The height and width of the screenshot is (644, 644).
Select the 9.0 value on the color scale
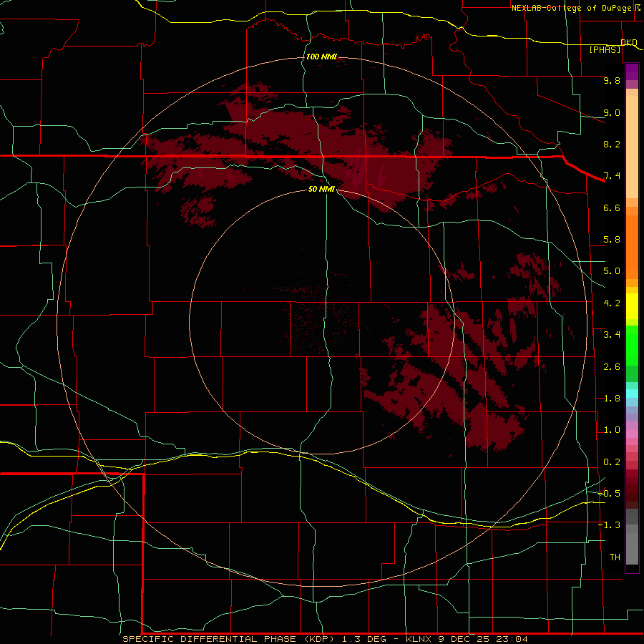(x=612, y=112)
